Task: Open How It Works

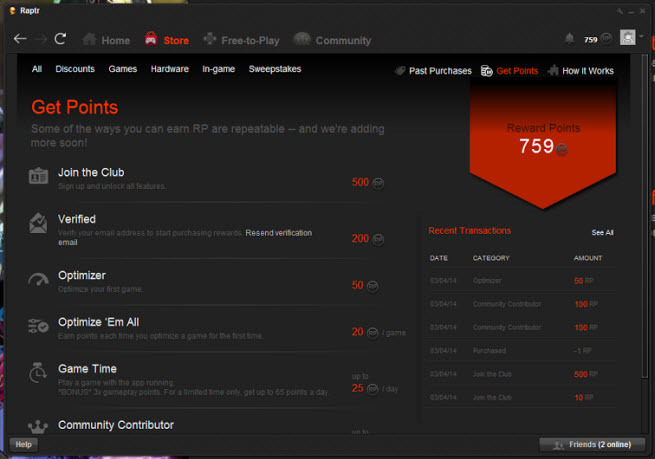Action: pos(581,71)
